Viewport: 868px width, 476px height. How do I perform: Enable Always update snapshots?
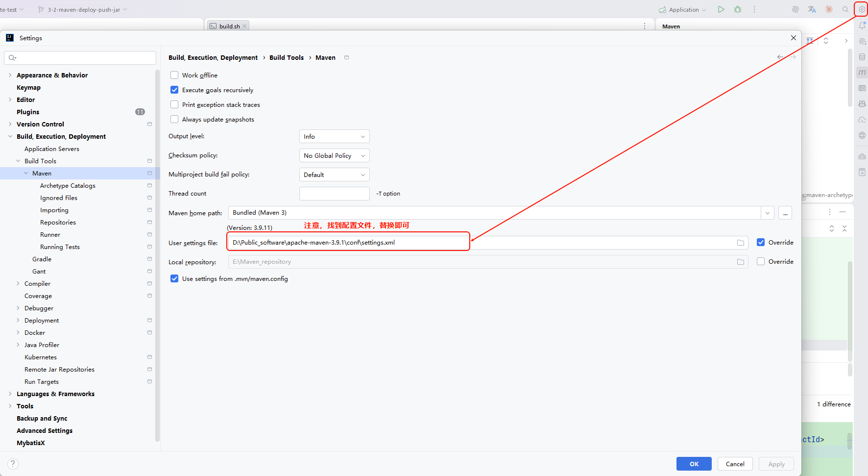tap(174, 119)
